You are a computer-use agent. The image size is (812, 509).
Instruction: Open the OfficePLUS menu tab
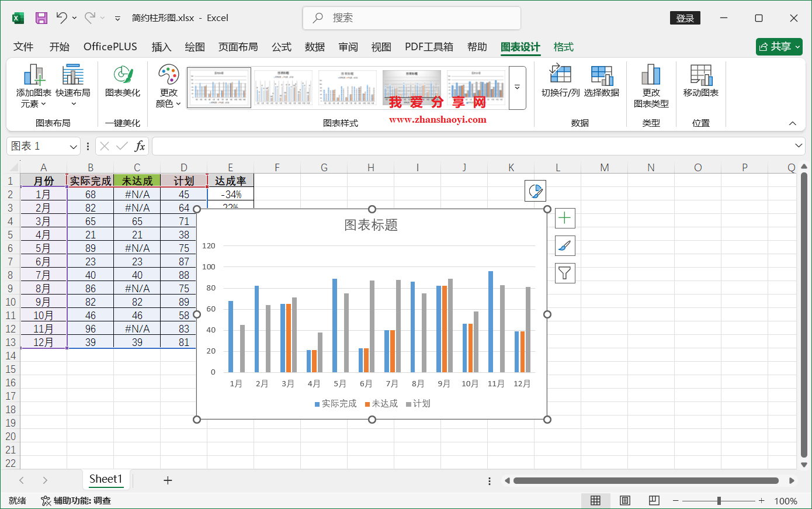tap(110, 47)
